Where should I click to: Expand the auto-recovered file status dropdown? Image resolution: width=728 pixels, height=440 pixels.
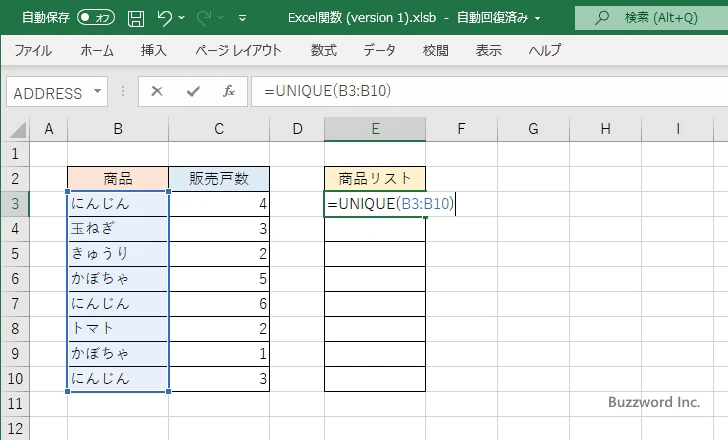pos(538,18)
